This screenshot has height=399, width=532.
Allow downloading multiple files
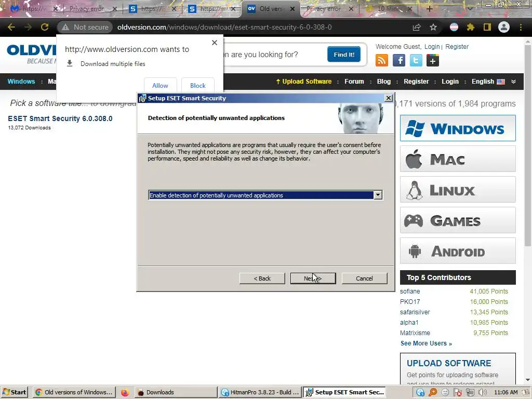[x=160, y=85]
